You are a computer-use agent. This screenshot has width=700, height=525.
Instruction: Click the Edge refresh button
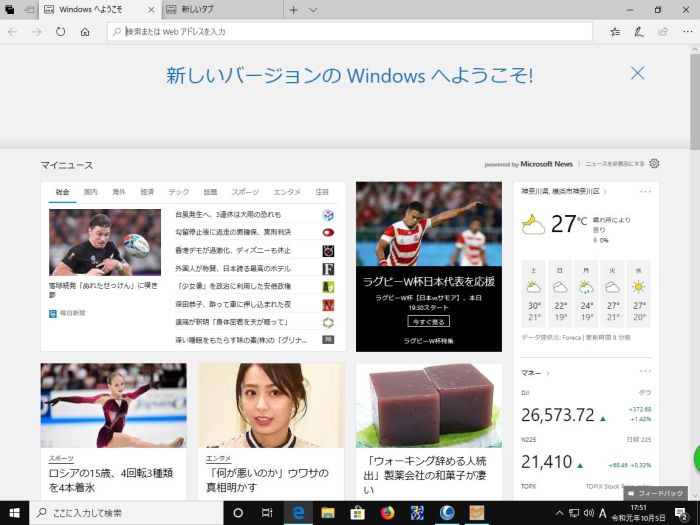tap(61, 32)
